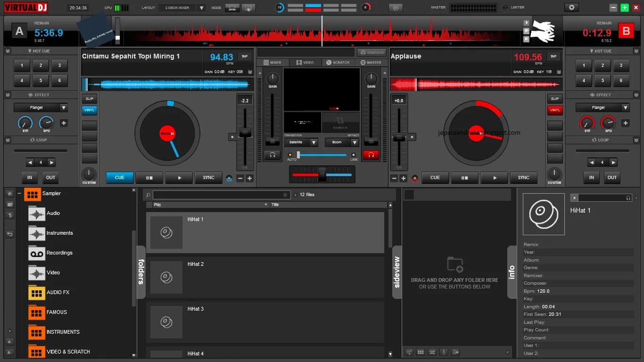This screenshot has width=644, height=362.
Task: Click deck A pitch slider handle
Action: click(x=245, y=132)
